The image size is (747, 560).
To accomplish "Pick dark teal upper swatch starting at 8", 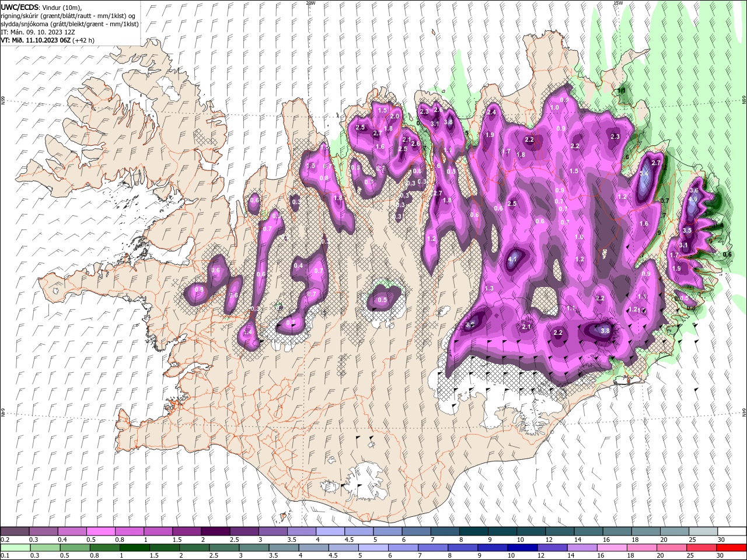I will click(x=473, y=531).
